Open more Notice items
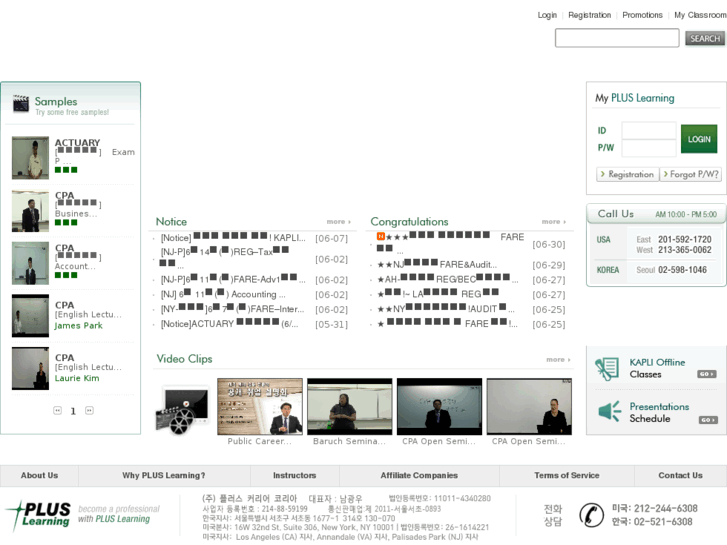 338,222
